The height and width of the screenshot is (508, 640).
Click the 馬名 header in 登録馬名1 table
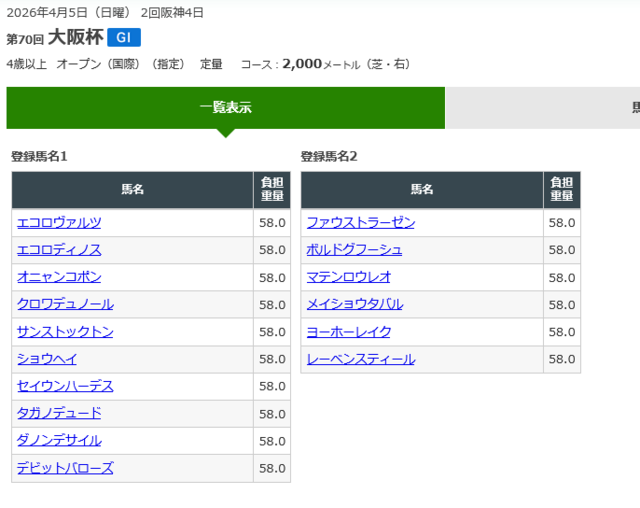coord(132,190)
